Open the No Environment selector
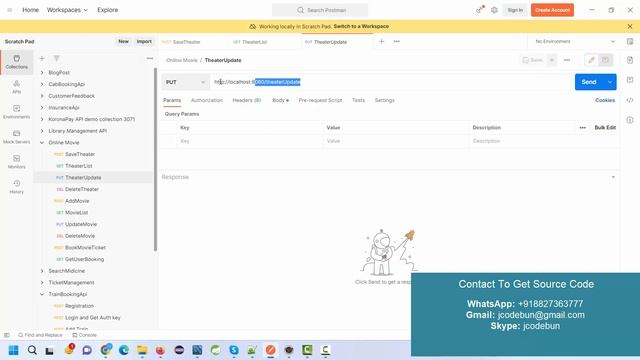640x360 pixels. click(575, 41)
